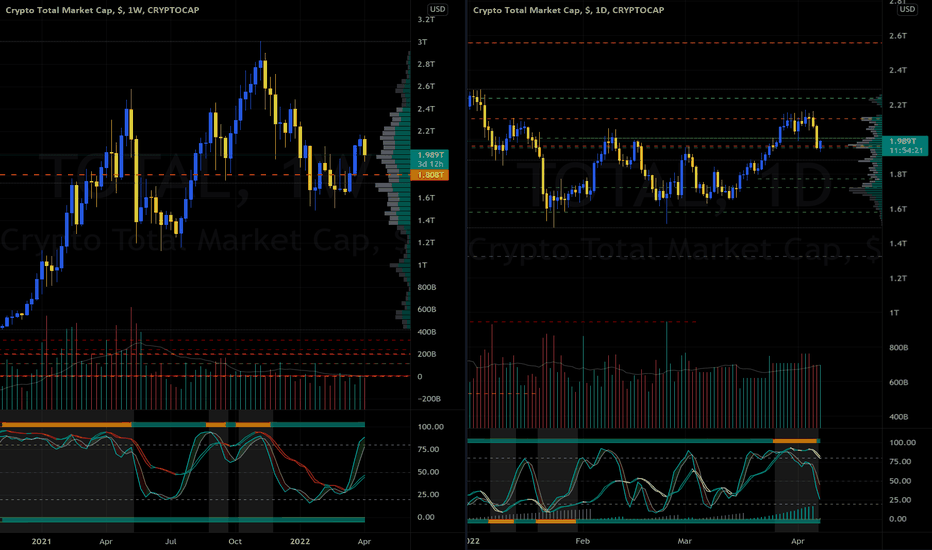Click the 2.8T label on weekly price axis
The height and width of the screenshot is (550, 932).
[426, 64]
